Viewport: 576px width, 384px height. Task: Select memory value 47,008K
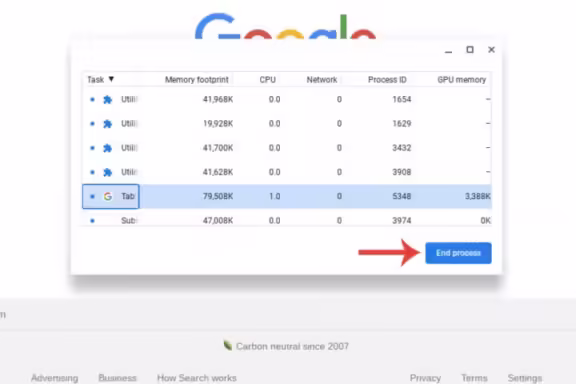(x=218, y=220)
